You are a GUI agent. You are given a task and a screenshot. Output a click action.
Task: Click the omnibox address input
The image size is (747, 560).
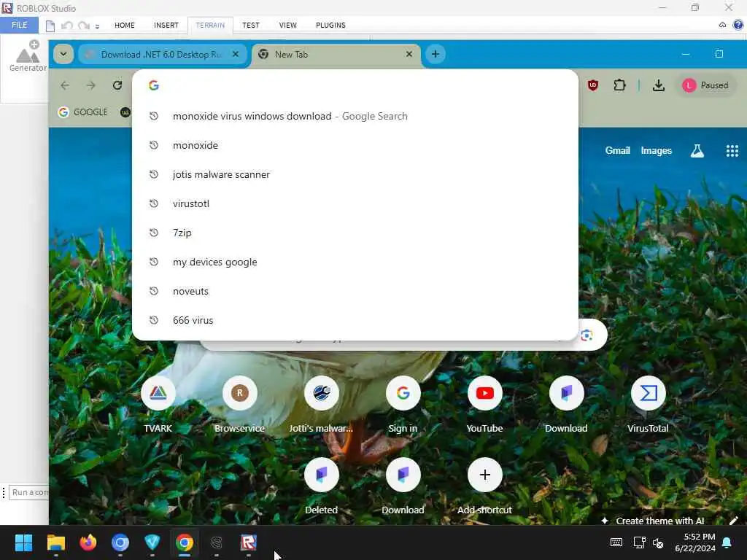pyautogui.click(x=355, y=85)
